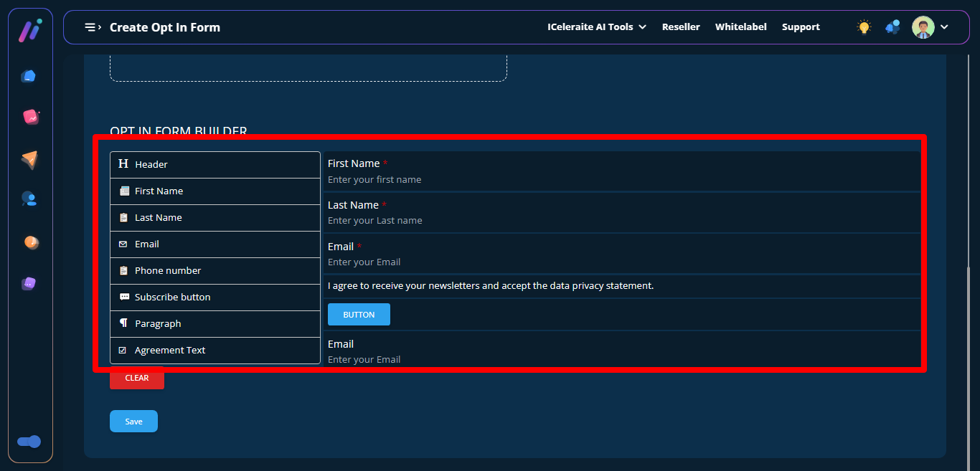
Task: Click the app logo at sidebar top
Action: point(29,31)
